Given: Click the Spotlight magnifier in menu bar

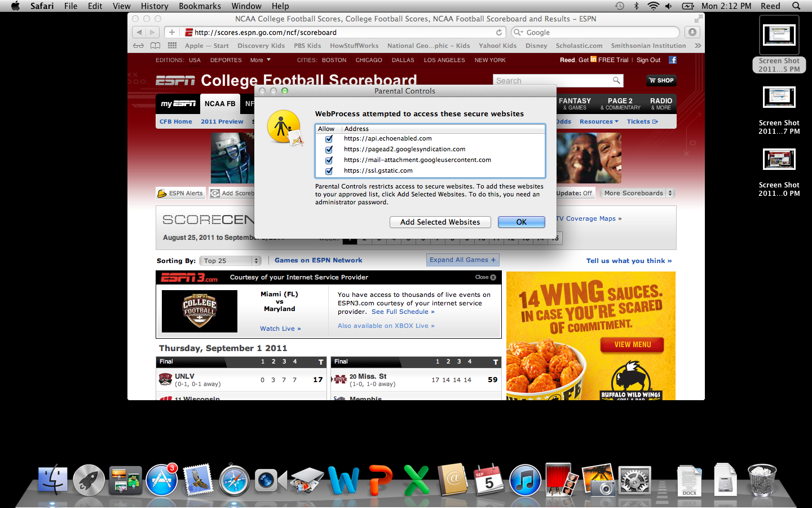Looking at the screenshot, I should pos(796,6).
